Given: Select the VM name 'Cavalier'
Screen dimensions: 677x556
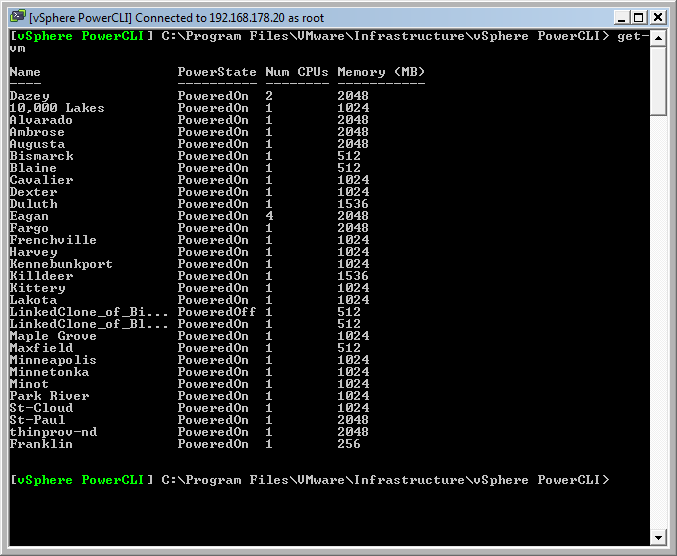Looking at the screenshot, I should pyautogui.click(x=41, y=180).
